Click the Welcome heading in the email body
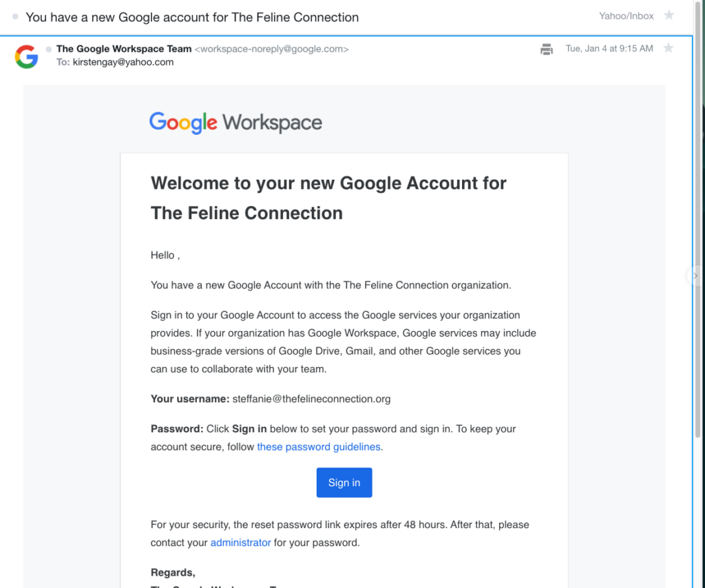This screenshot has height=588, width=705. tap(328, 198)
